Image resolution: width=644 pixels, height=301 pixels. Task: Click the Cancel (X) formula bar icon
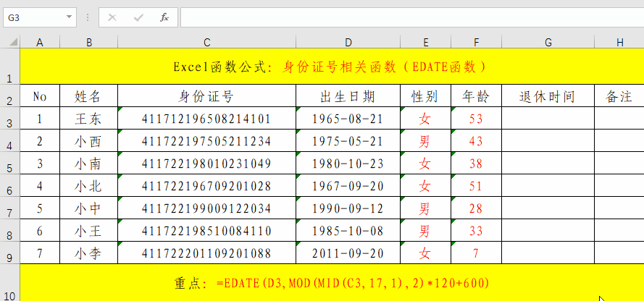(x=112, y=17)
